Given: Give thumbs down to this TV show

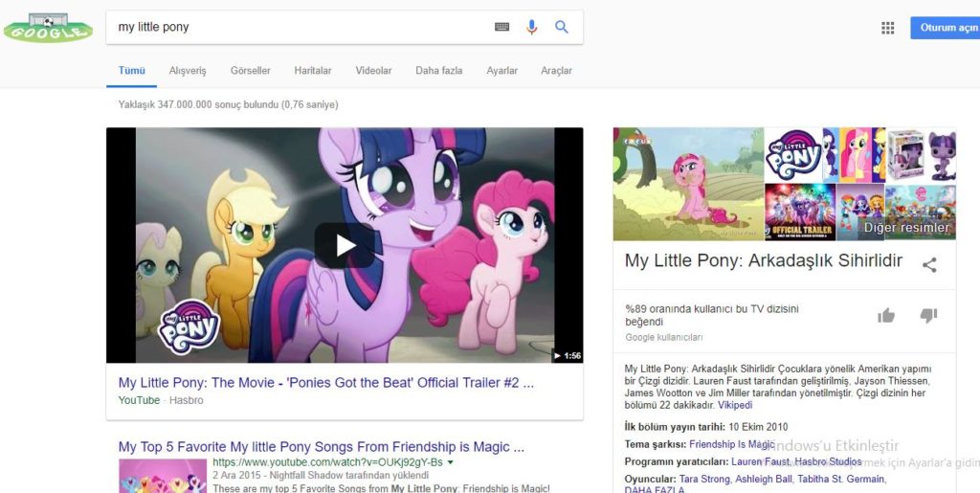Looking at the screenshot, I should [927, 316].
